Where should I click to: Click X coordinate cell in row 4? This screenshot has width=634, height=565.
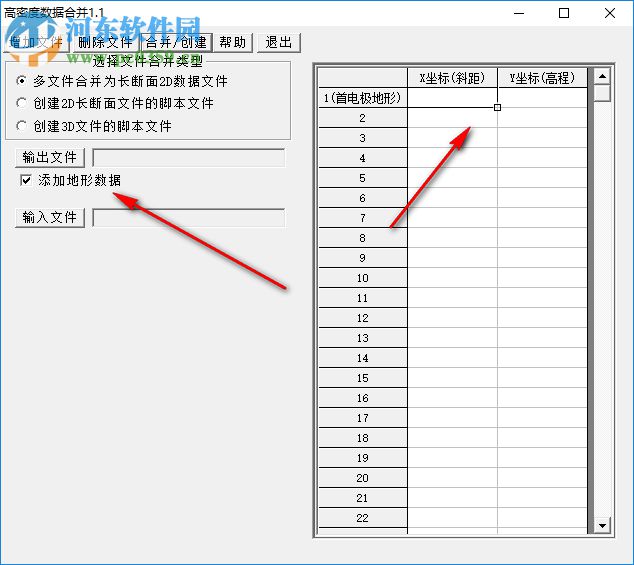452,158
